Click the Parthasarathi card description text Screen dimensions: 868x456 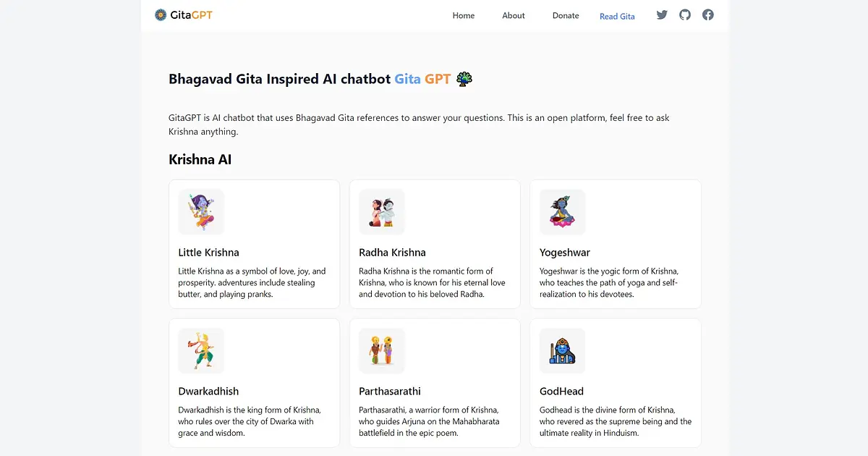pyautogui.click(x=430, y=422)
